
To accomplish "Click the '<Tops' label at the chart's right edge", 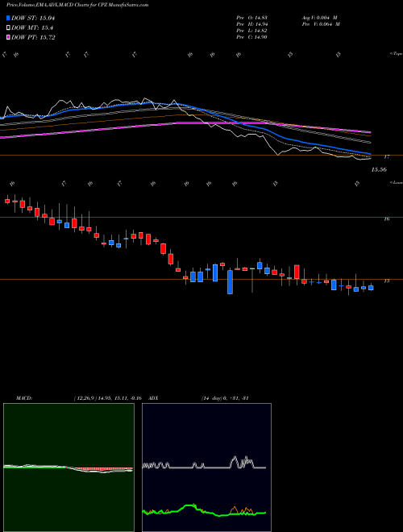I will click(x=396, y=54).
